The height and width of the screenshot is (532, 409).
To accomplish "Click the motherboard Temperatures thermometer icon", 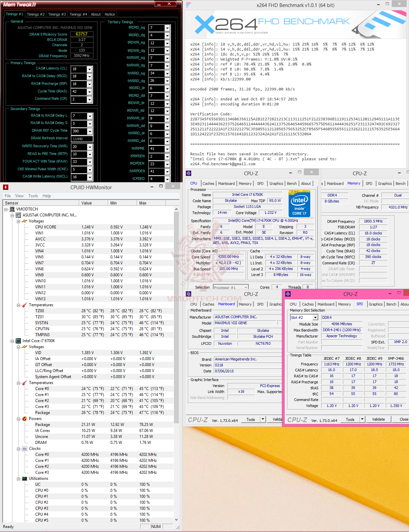I will tap(25, 305).
